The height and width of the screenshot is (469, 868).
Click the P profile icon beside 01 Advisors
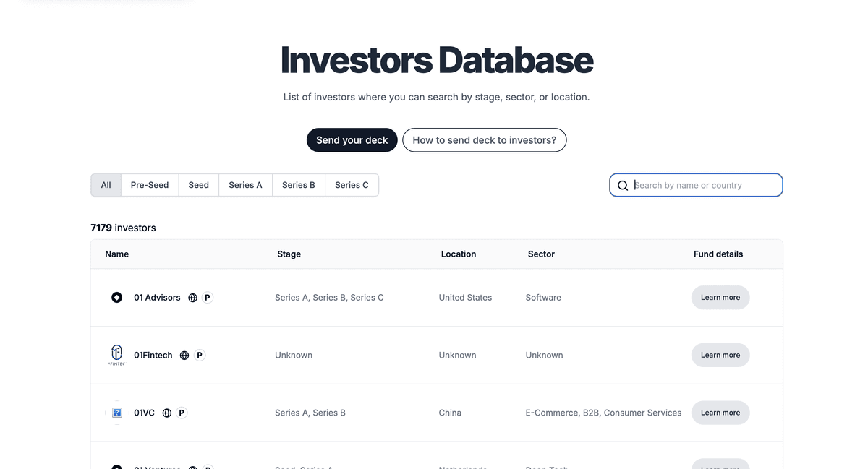tap(208, 298)
